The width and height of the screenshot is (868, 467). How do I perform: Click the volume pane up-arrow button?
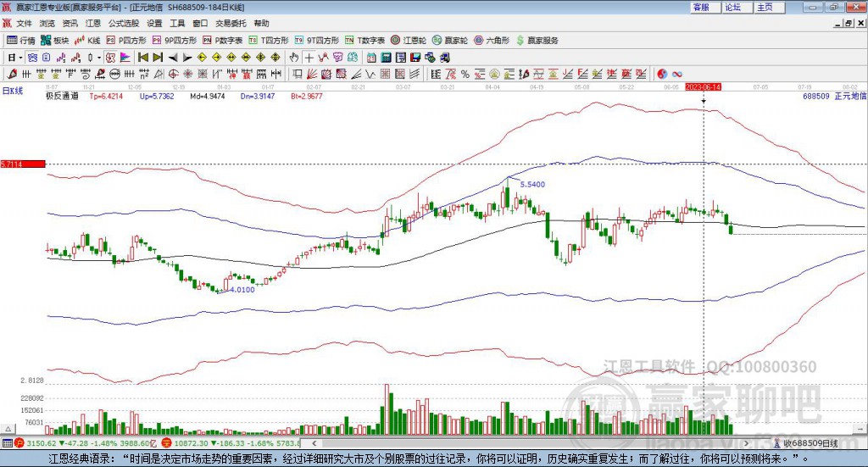coord(8,429)
